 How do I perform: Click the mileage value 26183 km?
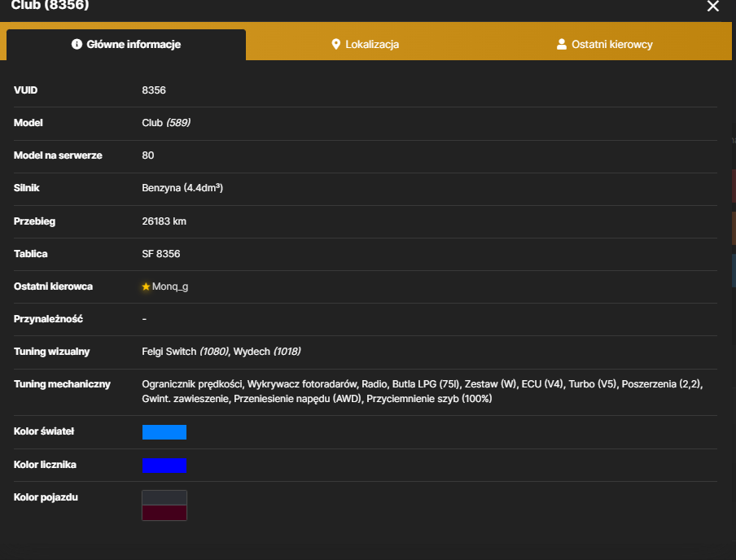pos(164,221)
